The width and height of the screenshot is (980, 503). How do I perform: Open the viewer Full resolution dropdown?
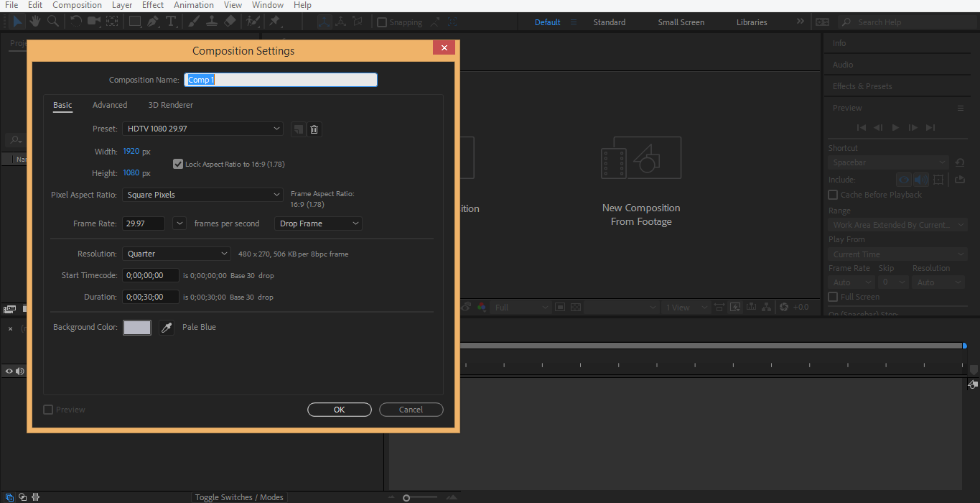[x=522, y=307]
